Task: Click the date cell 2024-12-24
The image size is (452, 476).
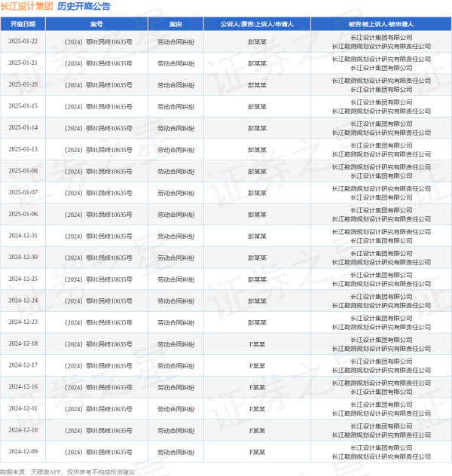Action: pyautogui.click(x=23, y=301)
